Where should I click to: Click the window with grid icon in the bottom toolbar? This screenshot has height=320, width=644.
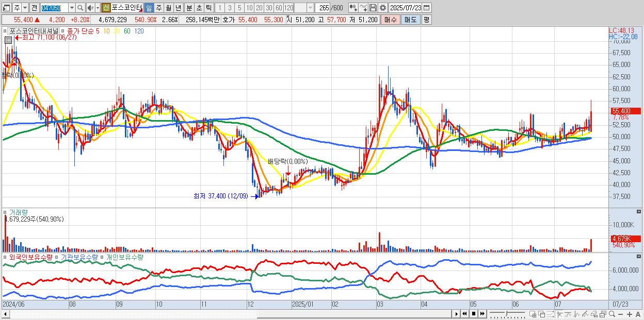(533, 313)
